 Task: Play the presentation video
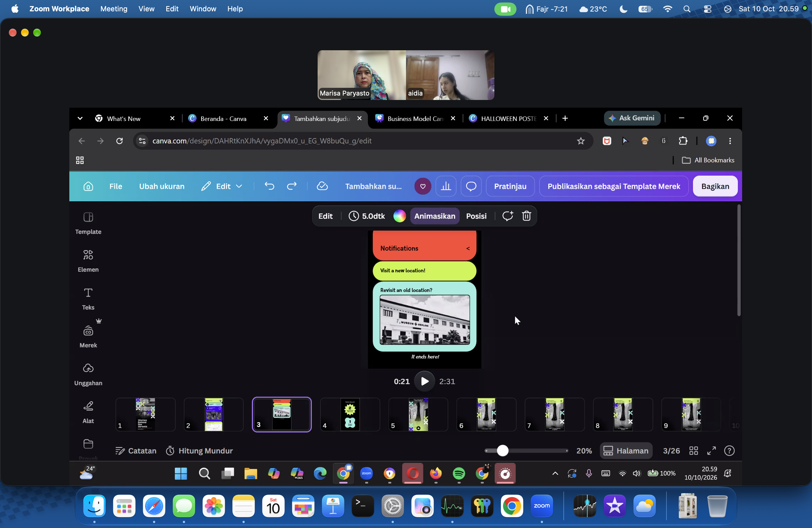point(425,381)
